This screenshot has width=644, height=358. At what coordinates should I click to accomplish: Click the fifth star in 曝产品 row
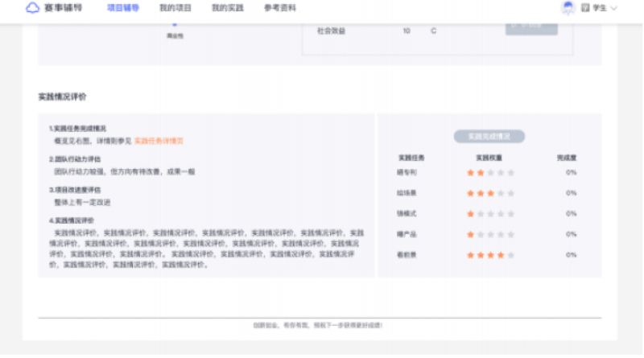510,234
